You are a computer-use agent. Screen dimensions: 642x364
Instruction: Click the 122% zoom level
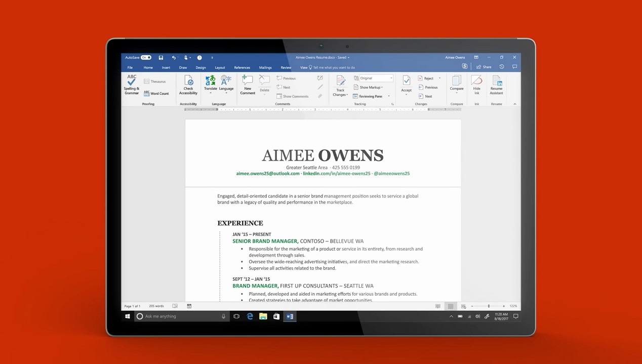[513, 306]
